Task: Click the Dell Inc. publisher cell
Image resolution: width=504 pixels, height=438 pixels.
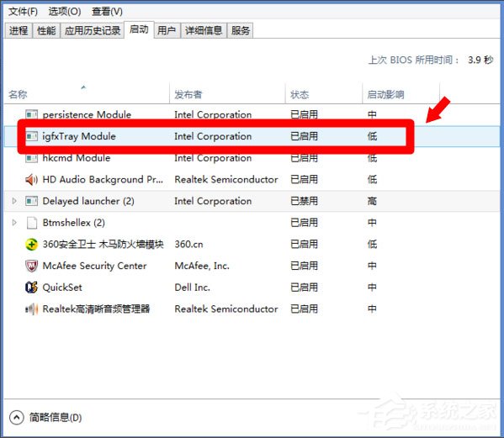Action: 192,288
